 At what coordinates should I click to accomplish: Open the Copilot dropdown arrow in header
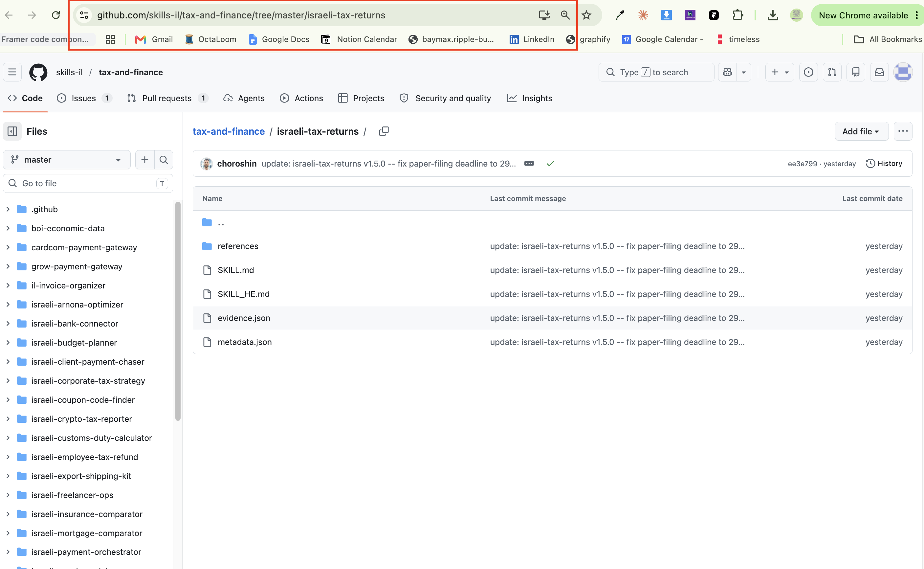(x=743, y=72)
